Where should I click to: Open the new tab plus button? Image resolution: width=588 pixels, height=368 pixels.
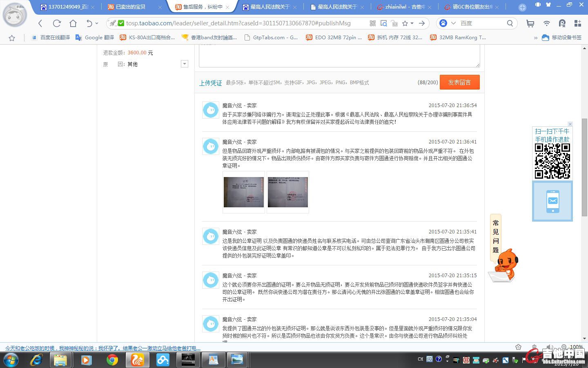pos(522,7)
